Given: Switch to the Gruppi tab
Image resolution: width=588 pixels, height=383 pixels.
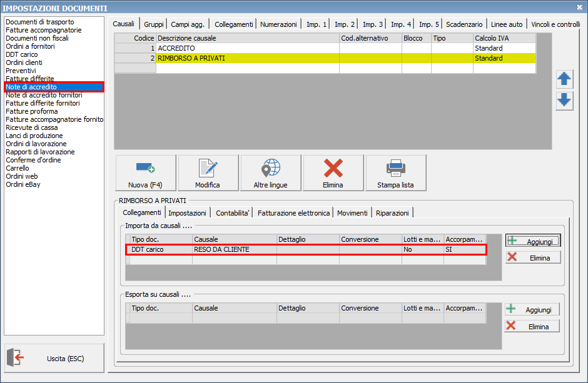Looking at the screenshot, I should (x=154, y=24).
